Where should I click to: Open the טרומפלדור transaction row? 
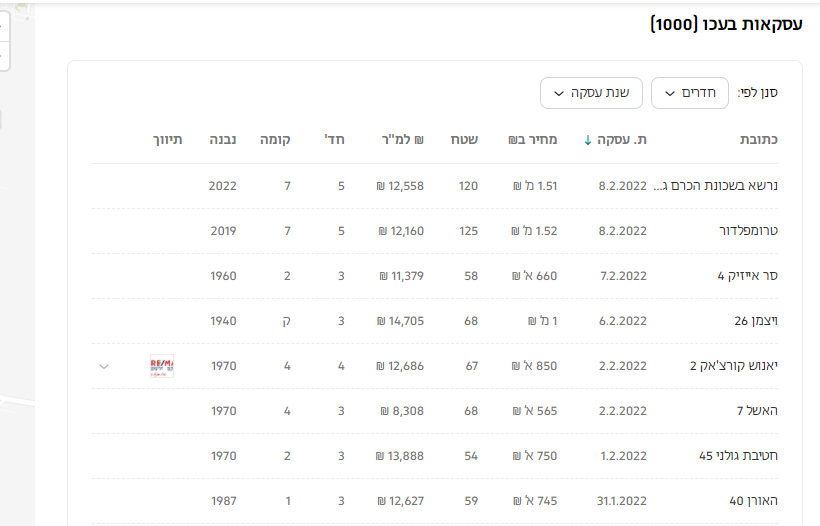(748, 231)
